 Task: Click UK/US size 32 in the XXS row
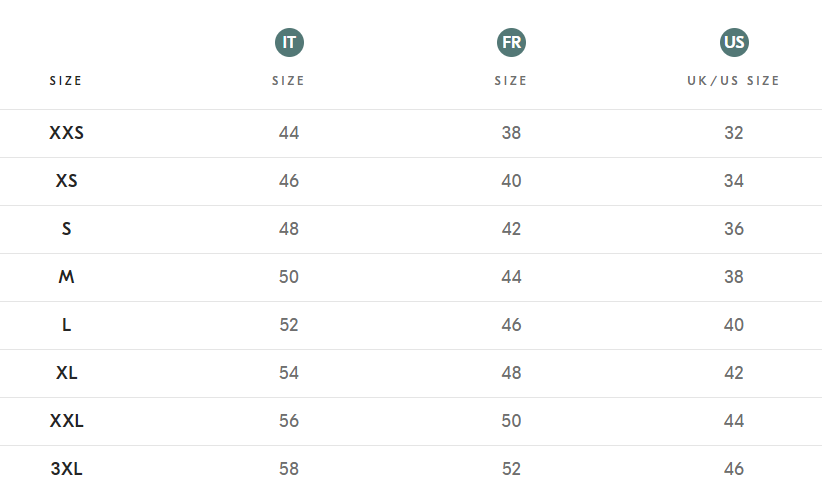[734, 133]
